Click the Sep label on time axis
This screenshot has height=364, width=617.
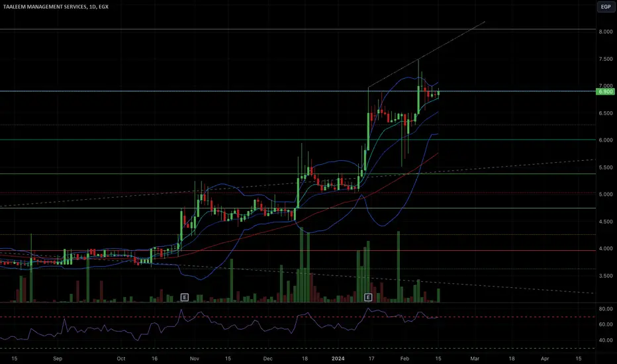58,359
